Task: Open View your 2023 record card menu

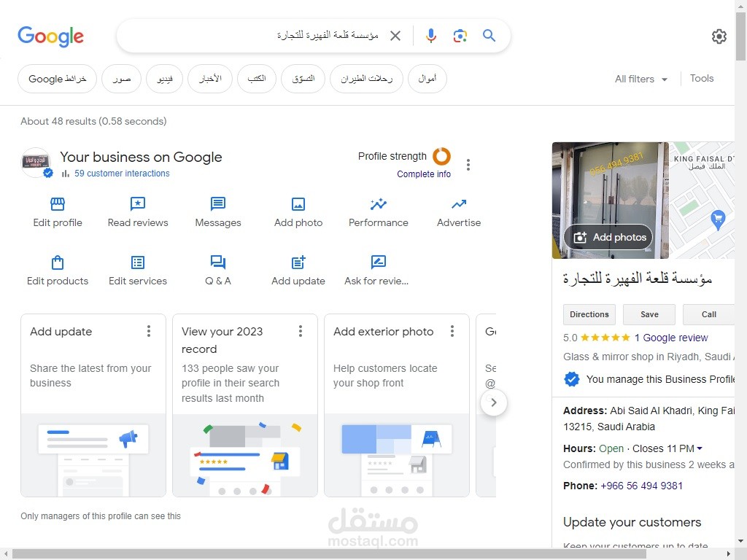Action: point(301,332)
